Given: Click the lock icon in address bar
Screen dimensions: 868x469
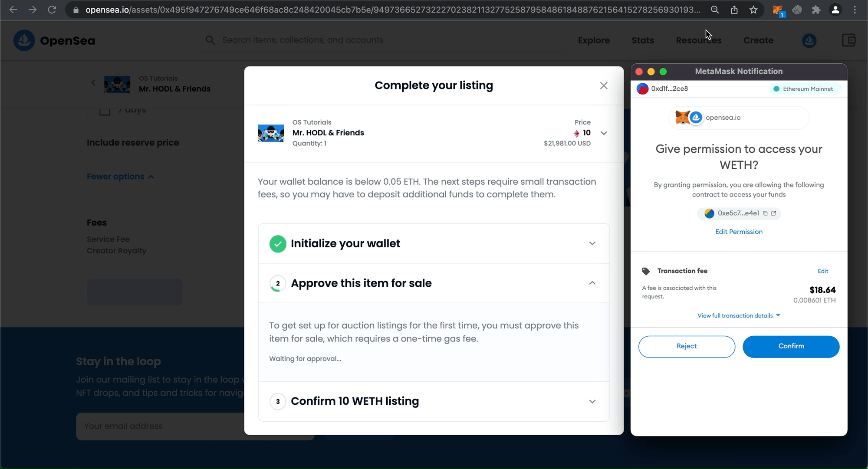Looking at the screenshot, I should point(76,10).
